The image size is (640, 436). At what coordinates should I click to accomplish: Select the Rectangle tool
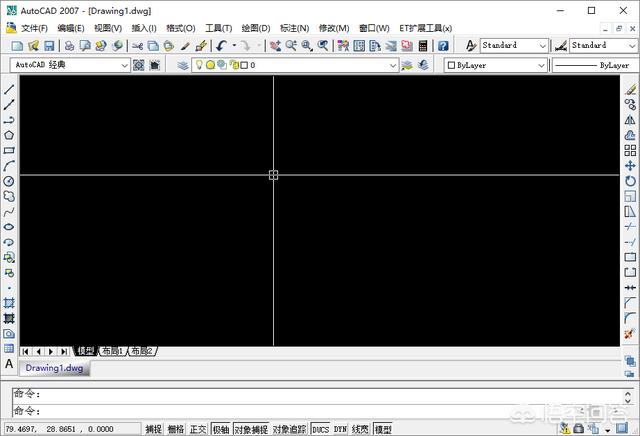(9, 150)
